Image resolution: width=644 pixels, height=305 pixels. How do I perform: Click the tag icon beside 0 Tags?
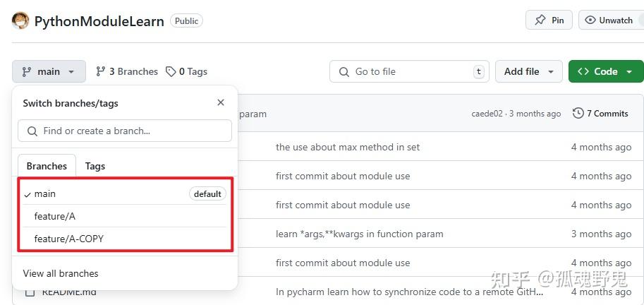pos(171,71)
